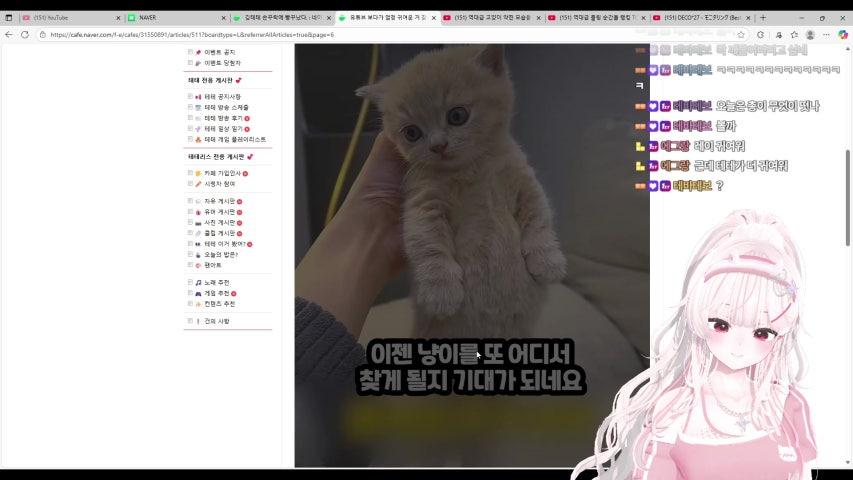
Task: Open the 시청자 참여 board
Action: tap(219, 184)
